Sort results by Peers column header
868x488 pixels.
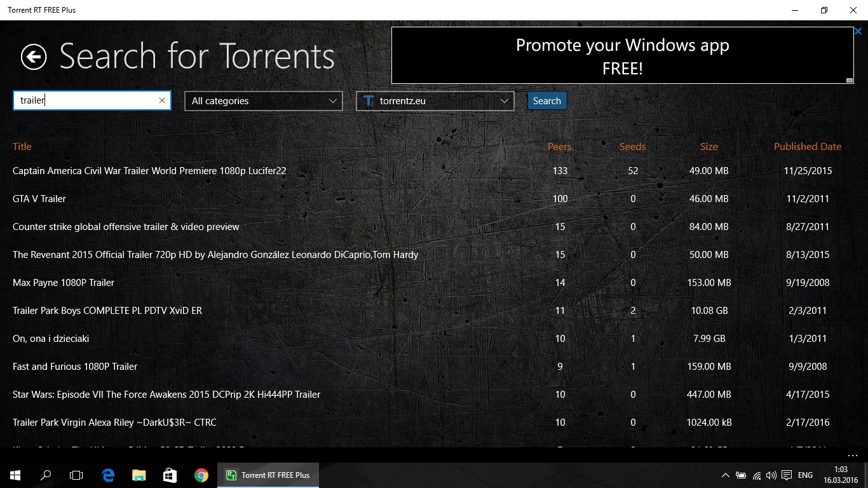pos(560,146)
